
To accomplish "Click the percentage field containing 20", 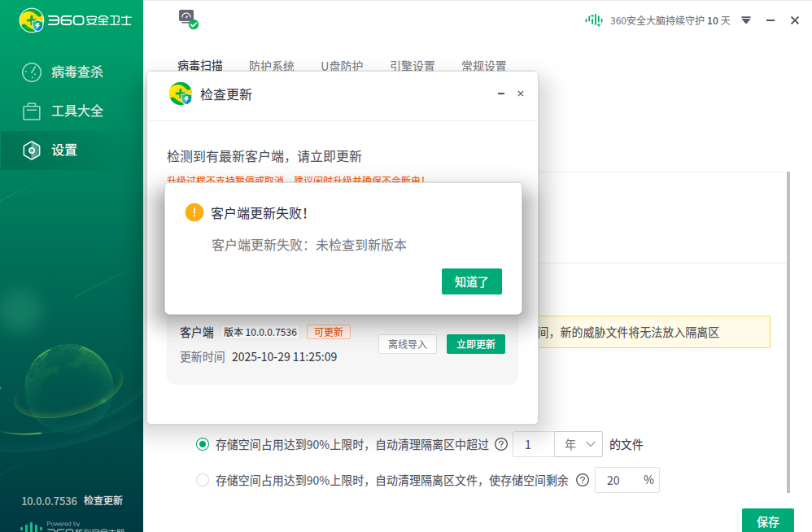I will (627, 480).
